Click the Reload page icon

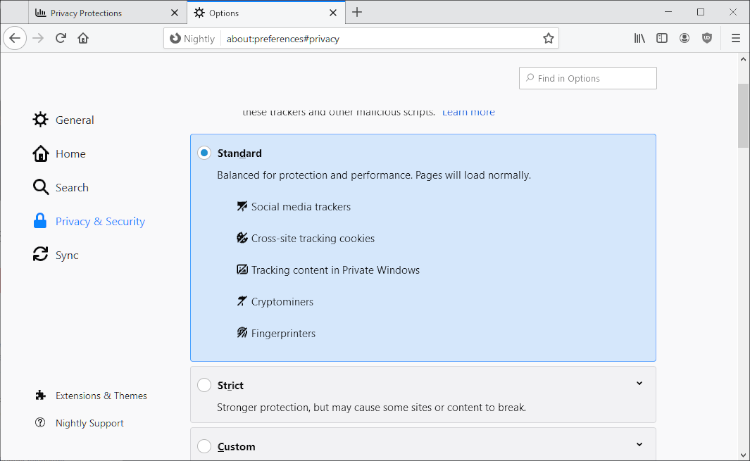coord(61,38)
